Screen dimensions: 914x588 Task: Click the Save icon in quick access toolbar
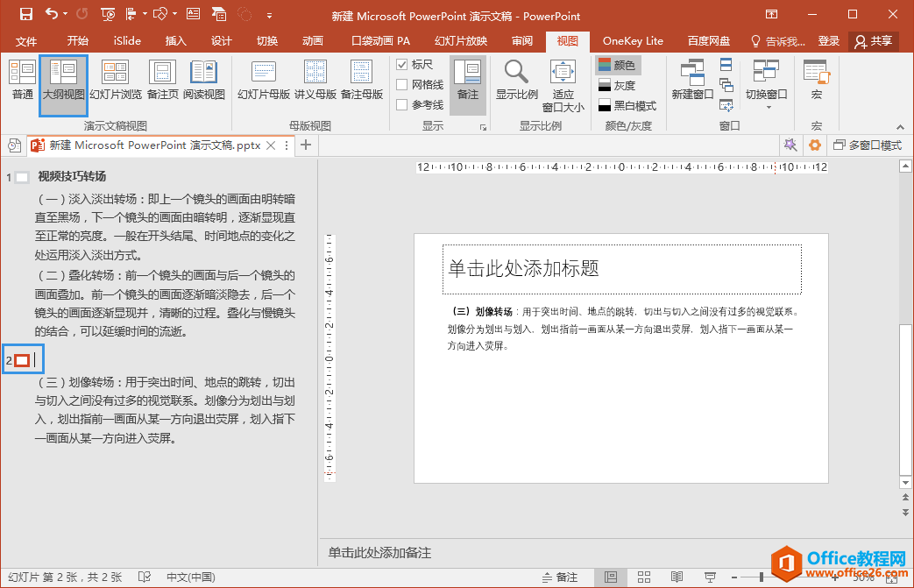point(26,14)
